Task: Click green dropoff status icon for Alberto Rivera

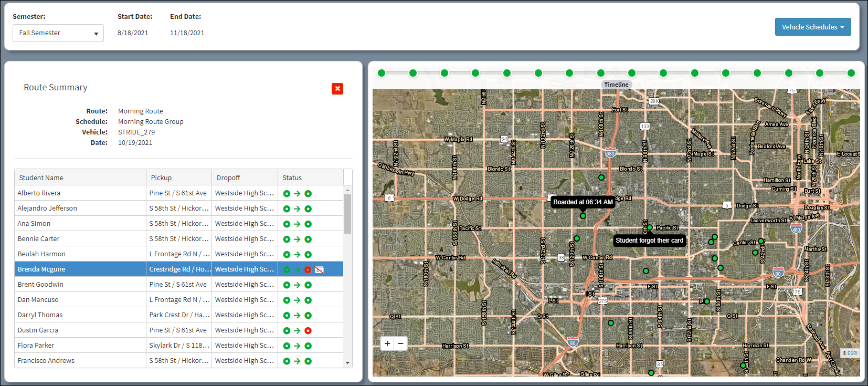Action: (308, 194)
